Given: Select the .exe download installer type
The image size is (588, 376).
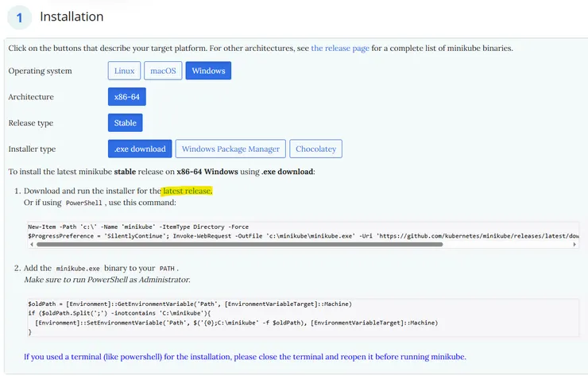Looking at the screenshot, I should point(140,149).
